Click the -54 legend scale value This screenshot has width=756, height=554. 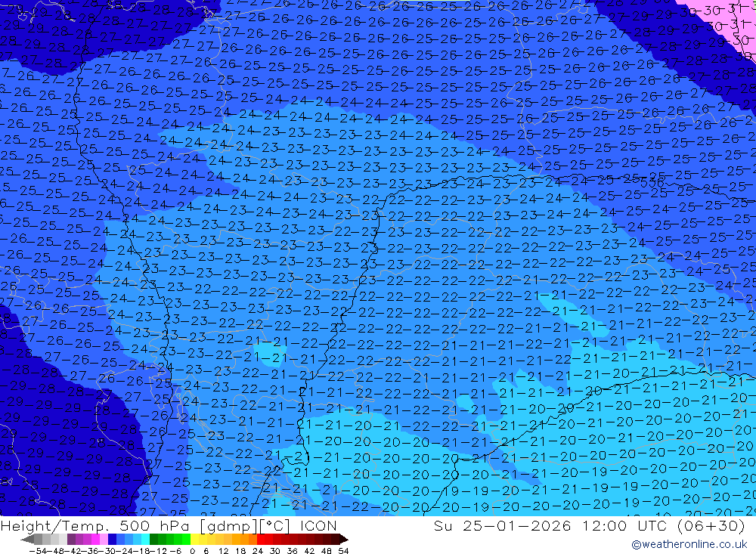point(38,551)
